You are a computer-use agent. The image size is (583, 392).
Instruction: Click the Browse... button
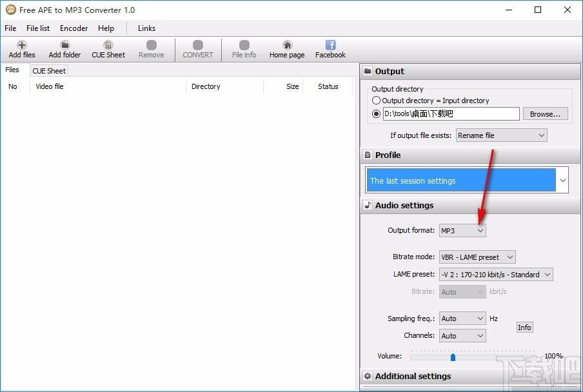(x=545, y=113)
